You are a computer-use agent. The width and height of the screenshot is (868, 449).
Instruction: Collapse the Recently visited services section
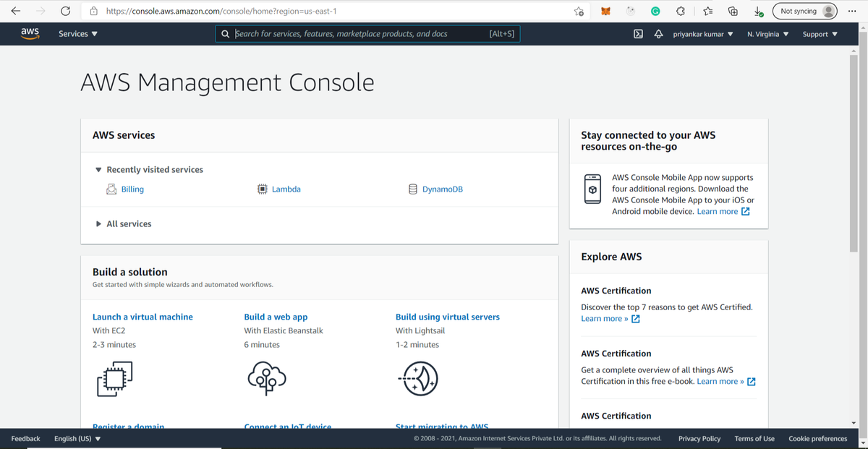(x=99, y=170)
